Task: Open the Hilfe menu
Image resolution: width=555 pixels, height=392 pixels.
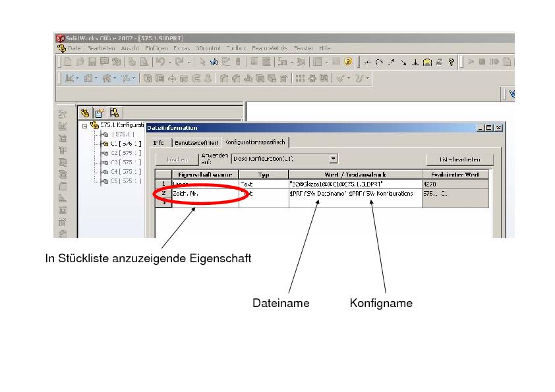Action: click(325, 48)
